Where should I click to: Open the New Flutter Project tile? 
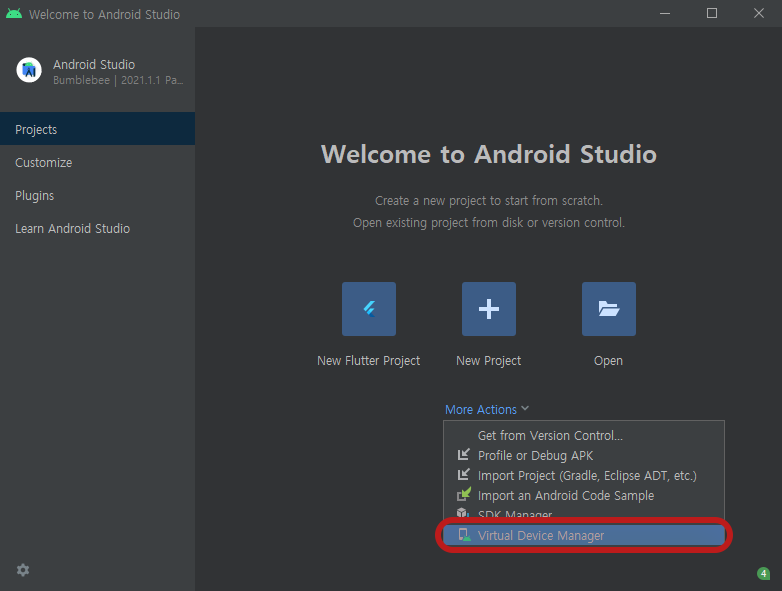click(369, 309)
